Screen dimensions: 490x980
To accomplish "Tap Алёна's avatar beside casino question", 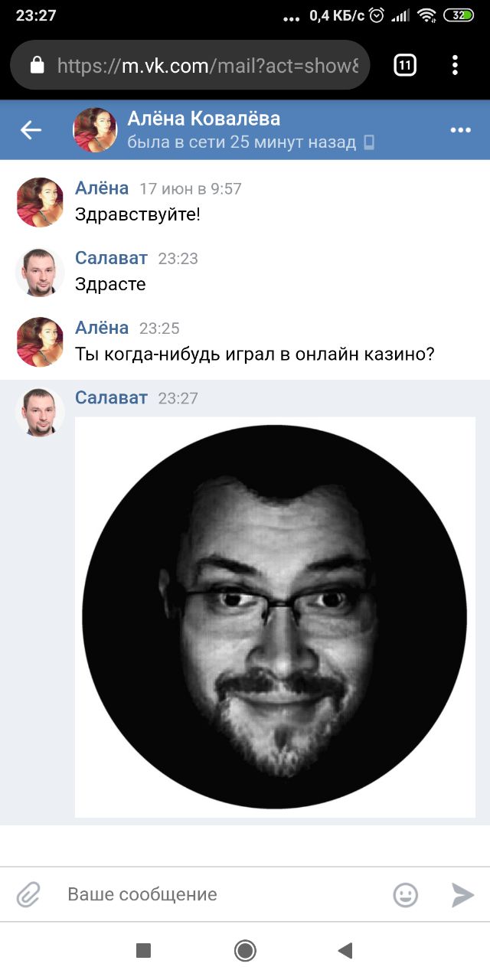I will pos(40,341).
